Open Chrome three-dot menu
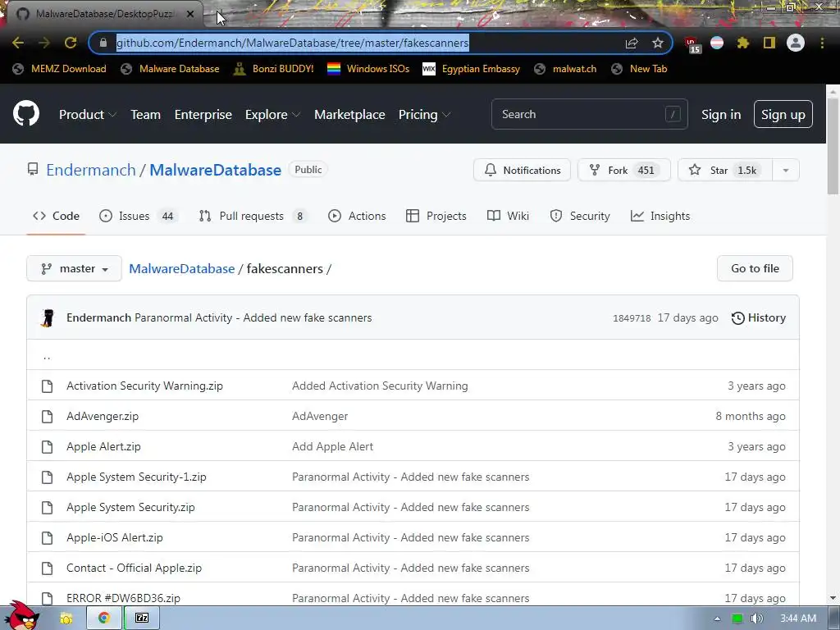 tap(822, 43)
